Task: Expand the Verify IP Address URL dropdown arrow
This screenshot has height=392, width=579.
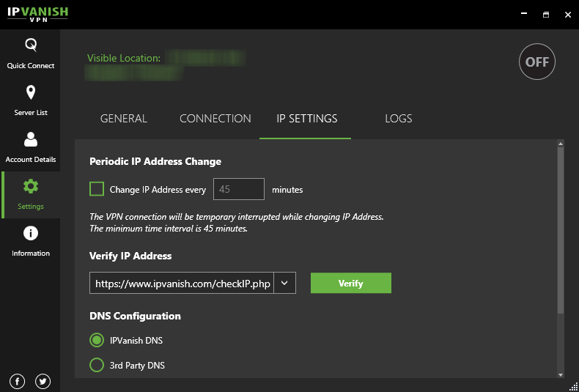Action: [284, 283]
